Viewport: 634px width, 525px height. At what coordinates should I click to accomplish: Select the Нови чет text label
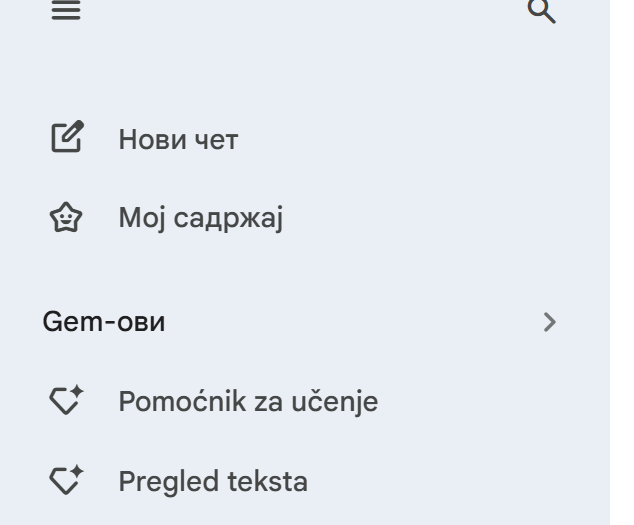[x=178, y=139]
